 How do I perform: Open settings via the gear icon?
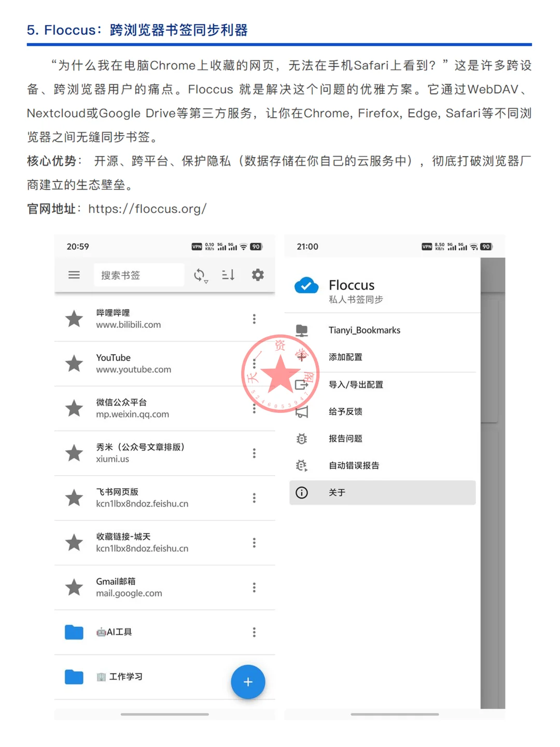[258, 275]
